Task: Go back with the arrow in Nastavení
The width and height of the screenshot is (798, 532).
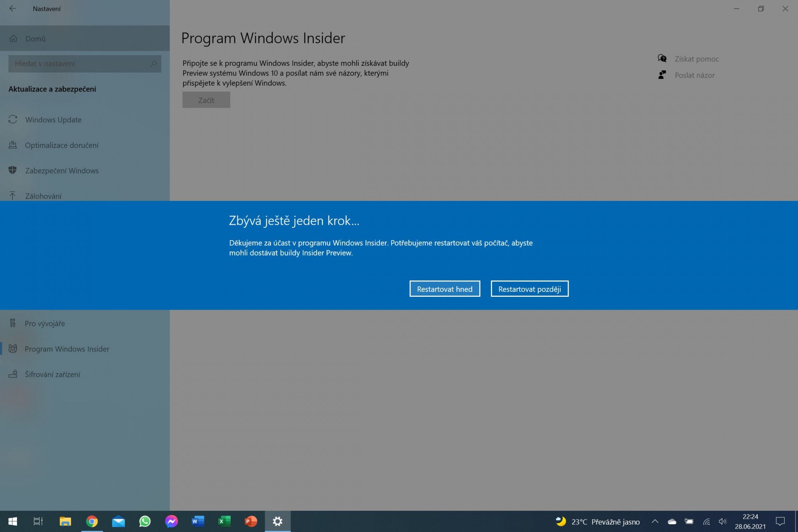Action: [x=12, y=8]
